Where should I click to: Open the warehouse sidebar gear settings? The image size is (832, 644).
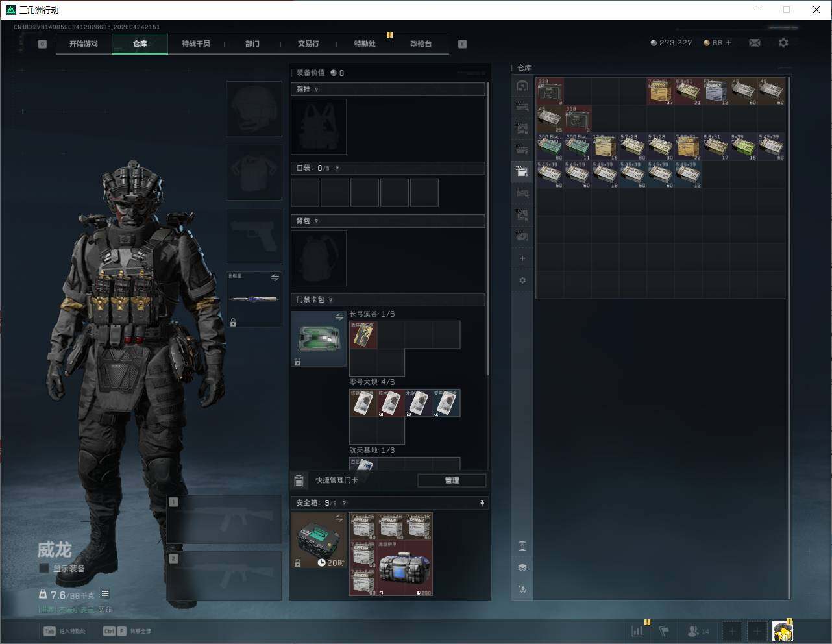pos(522,280)
